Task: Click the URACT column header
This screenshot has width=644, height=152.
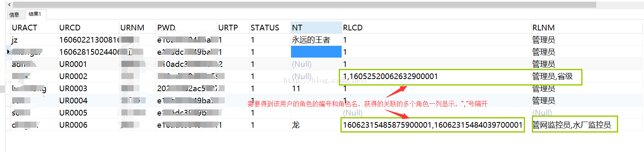Action: click(34, 28)
